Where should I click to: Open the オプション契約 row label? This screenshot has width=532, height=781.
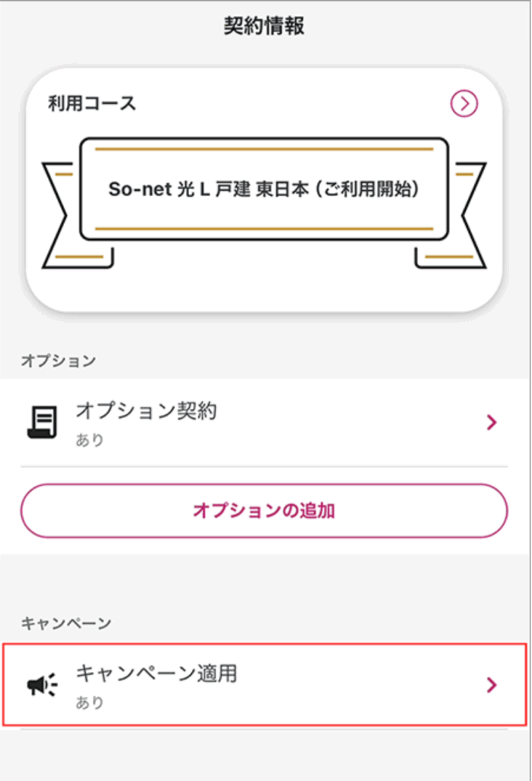click(146, 411)
